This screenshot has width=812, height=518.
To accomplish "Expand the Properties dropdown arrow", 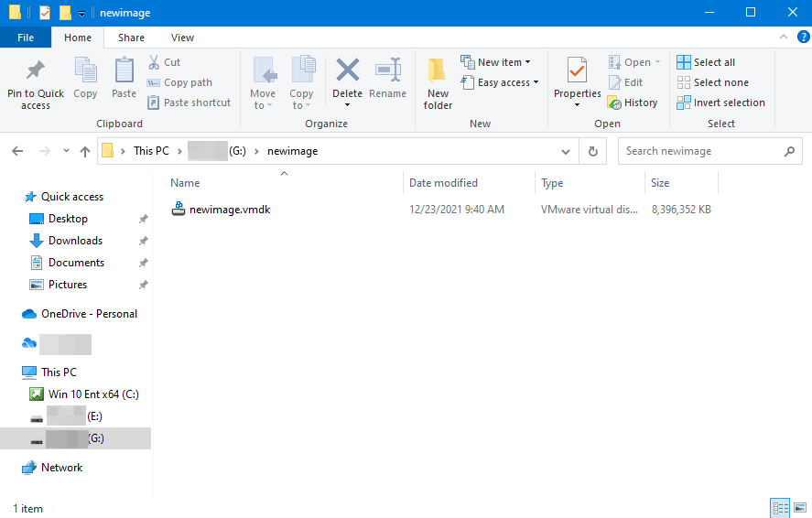I will [578, 105].
